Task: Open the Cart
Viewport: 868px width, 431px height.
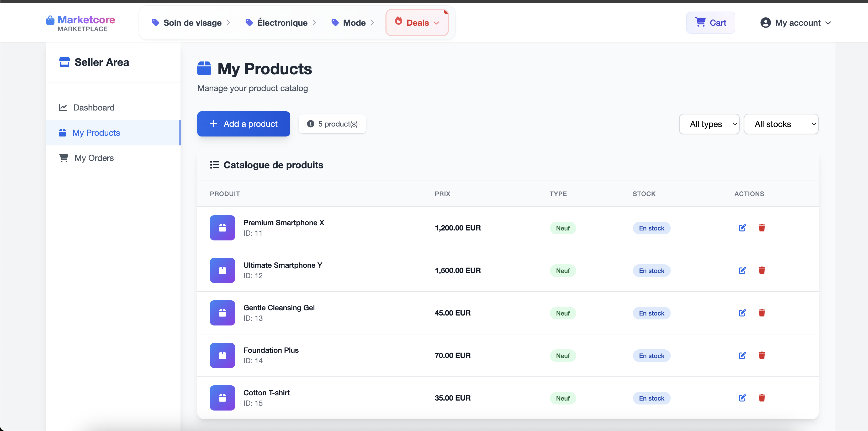Action: pyautogui.click(x=710, y=23)
